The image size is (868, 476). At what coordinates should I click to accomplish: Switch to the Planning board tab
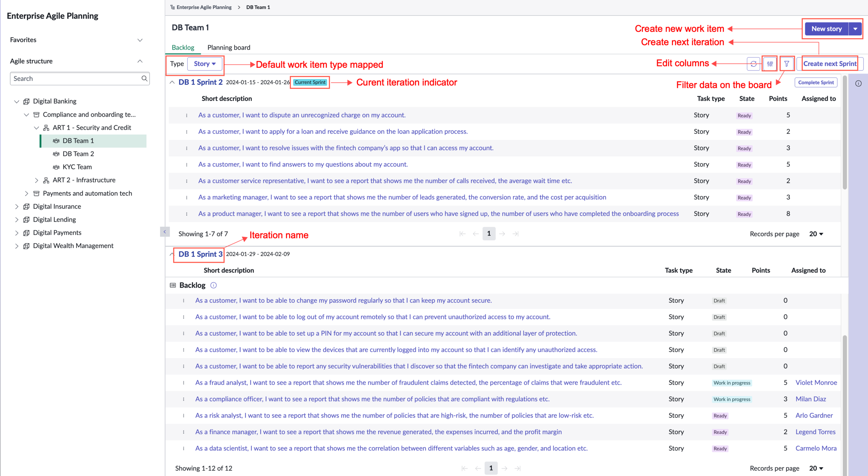click(229, 47)
